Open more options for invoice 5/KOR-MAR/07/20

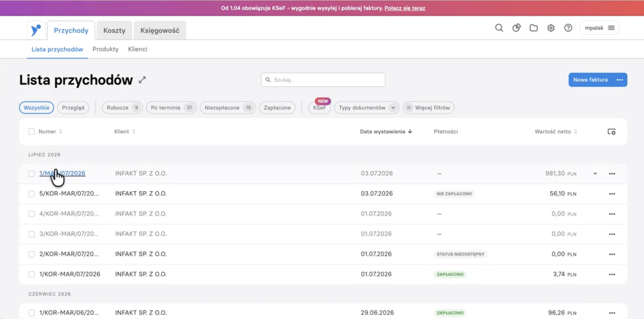(x=612, y=194)
